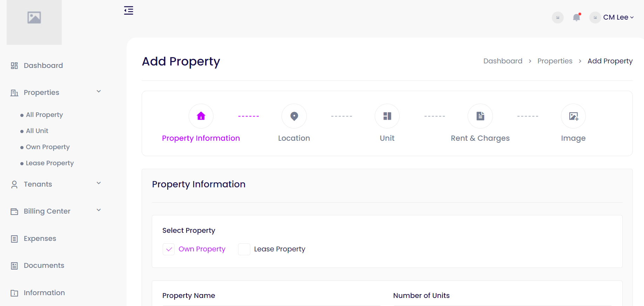Viewport: 644px width, 306px height.
Task: Go to Lease Property in sidebar
Action: [x=50, y=163]
